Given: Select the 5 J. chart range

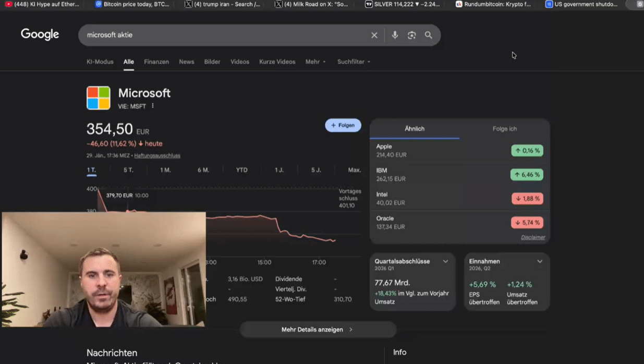Looking at the screenshot, I should (x=316, y=170).
